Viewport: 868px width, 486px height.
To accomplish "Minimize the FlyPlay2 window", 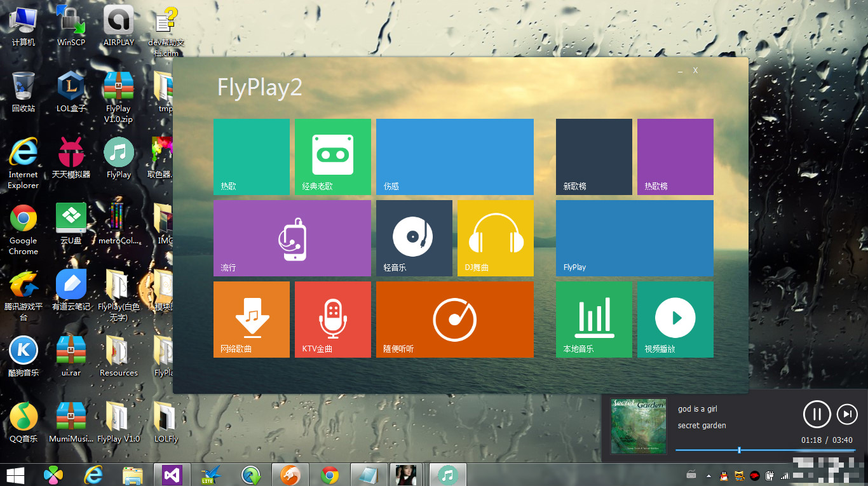I will [680, 71].
